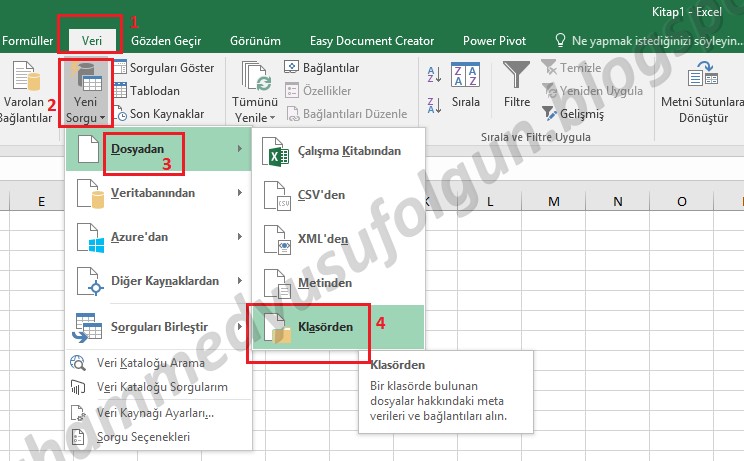Open the Power Pivot tab
Image resolution: width=744 pixels, height=461 pixels.
click(494, 41)
